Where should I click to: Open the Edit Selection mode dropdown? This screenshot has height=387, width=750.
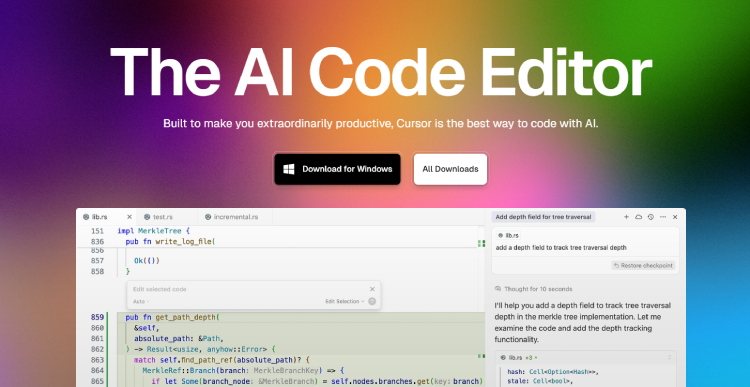coord(344,301)
